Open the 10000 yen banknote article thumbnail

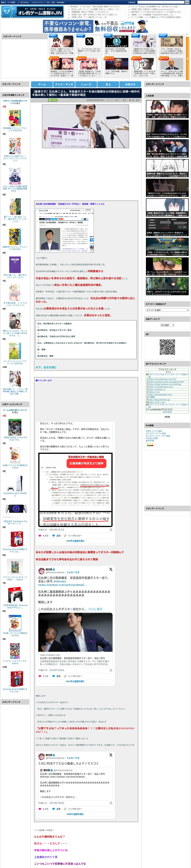172,41
